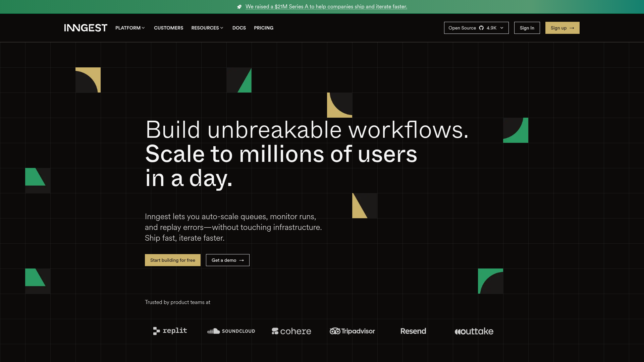Image resolution: width=644 pixels, height=362 pixels.
Task: Click the rocket icon in the announcement banner
Action: [x=239, y=7]
